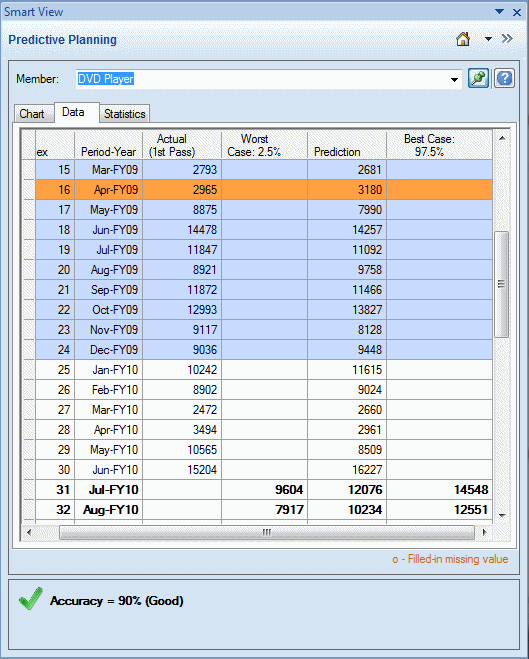Select the highlighted Apr-FY09 cell
529x659 pixels.
(108, 190)
